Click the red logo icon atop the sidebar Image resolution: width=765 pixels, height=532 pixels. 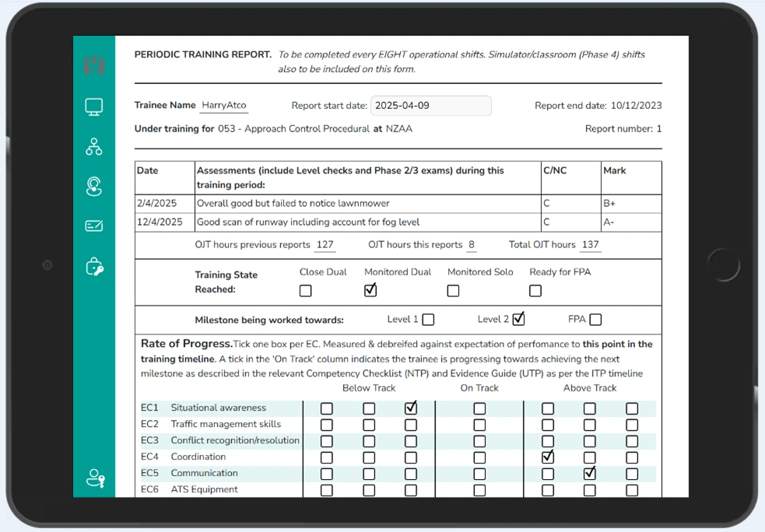pos(94,65)
